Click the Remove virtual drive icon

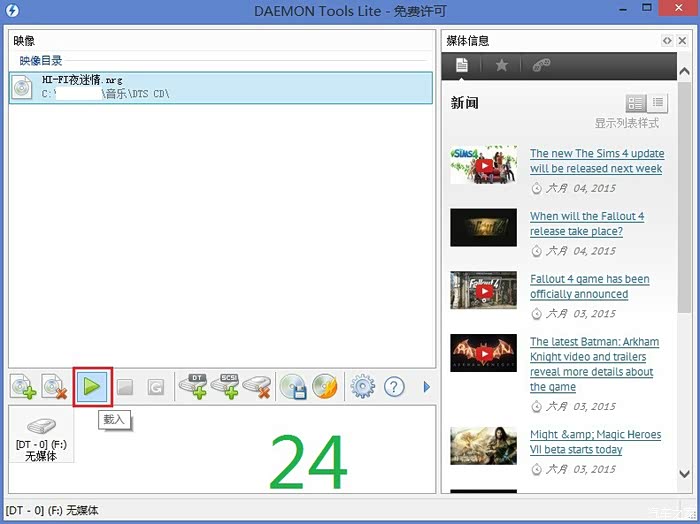click(x=257, y=387)
